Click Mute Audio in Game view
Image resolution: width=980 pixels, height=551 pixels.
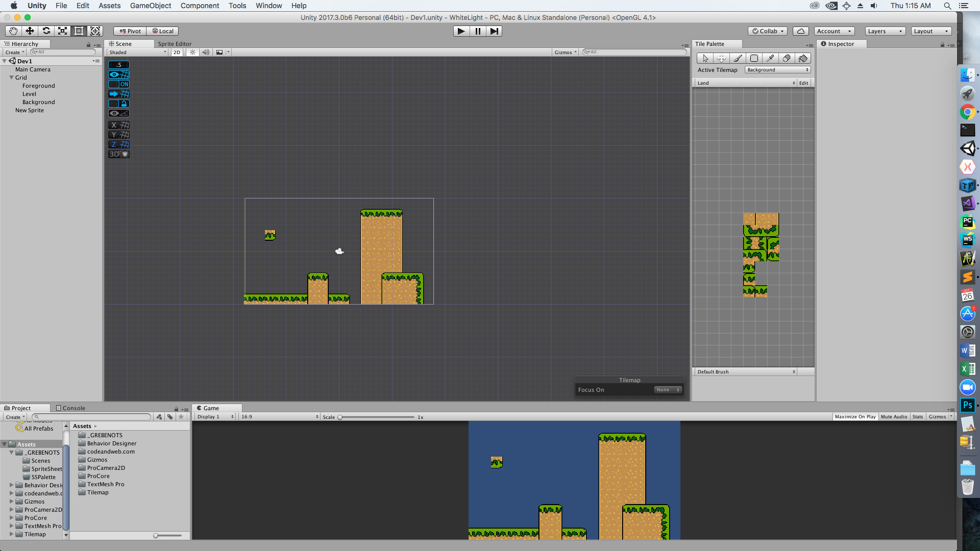[894, 417]
